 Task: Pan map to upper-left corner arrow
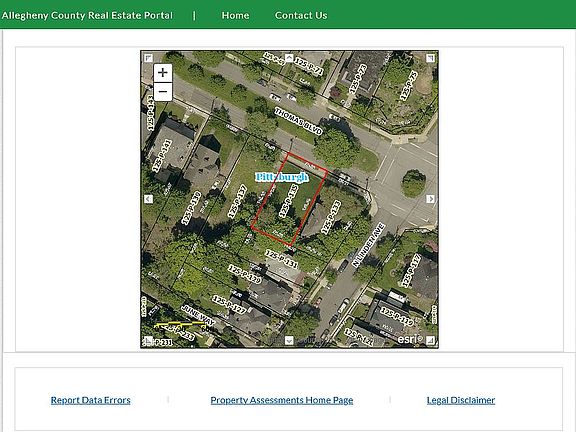[x=148, y=58]
